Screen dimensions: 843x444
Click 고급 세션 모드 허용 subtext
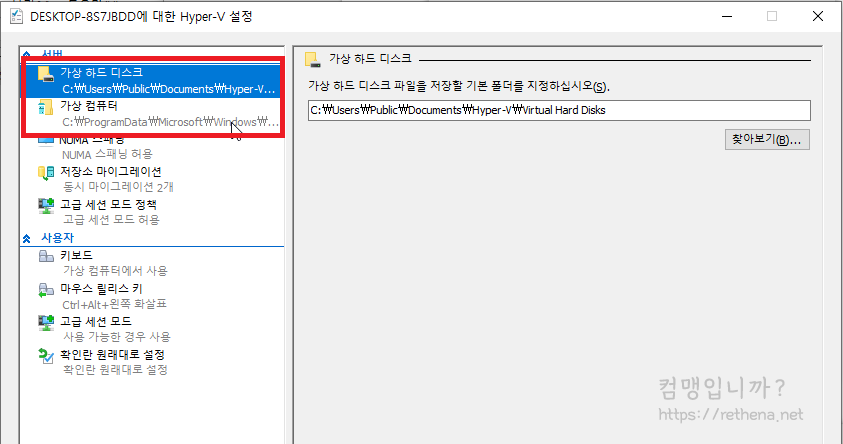(x=111, y=220)
